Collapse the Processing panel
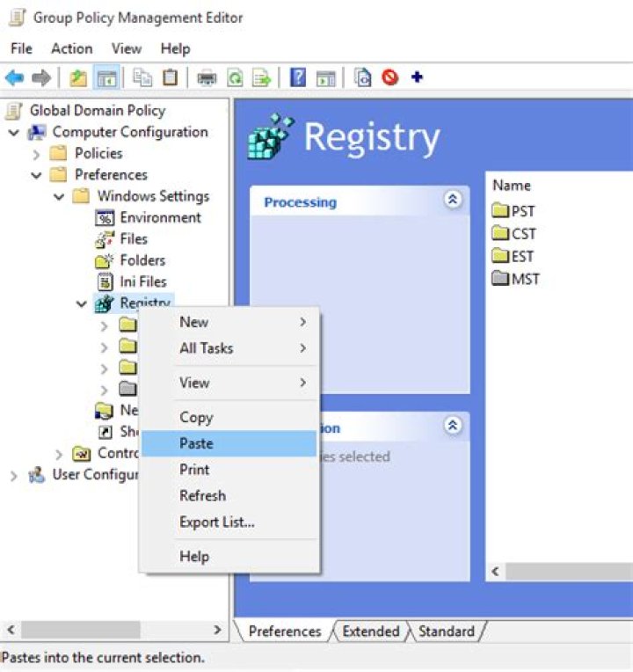This screenshot has height=672, width=633. tap(453, 200)
